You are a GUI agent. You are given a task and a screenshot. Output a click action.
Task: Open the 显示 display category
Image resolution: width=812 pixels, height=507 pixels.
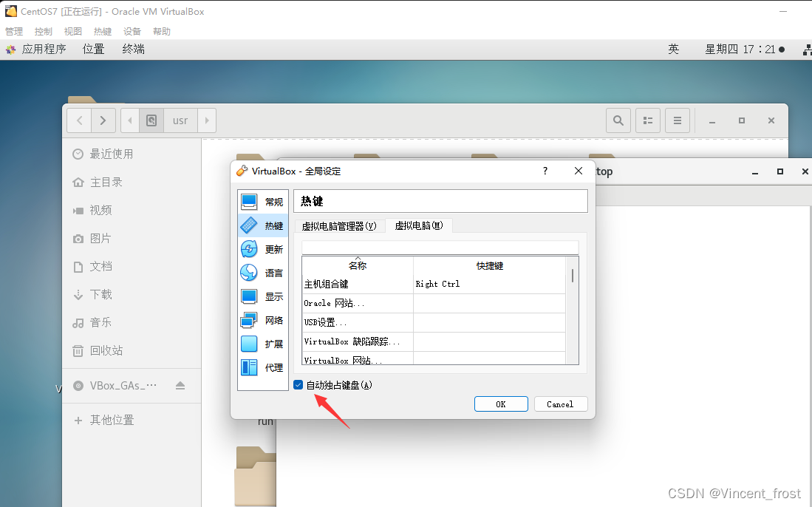tap(262, 297)
